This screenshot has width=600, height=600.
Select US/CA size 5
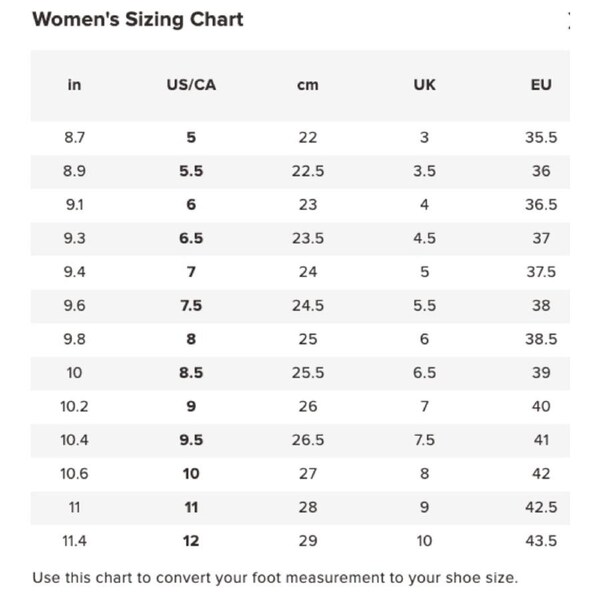tap(191, 138)
